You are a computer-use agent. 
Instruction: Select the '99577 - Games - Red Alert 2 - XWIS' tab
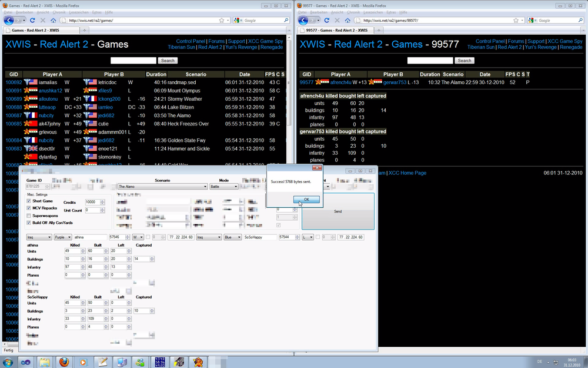pyautogui.click(x=336, y=30)
